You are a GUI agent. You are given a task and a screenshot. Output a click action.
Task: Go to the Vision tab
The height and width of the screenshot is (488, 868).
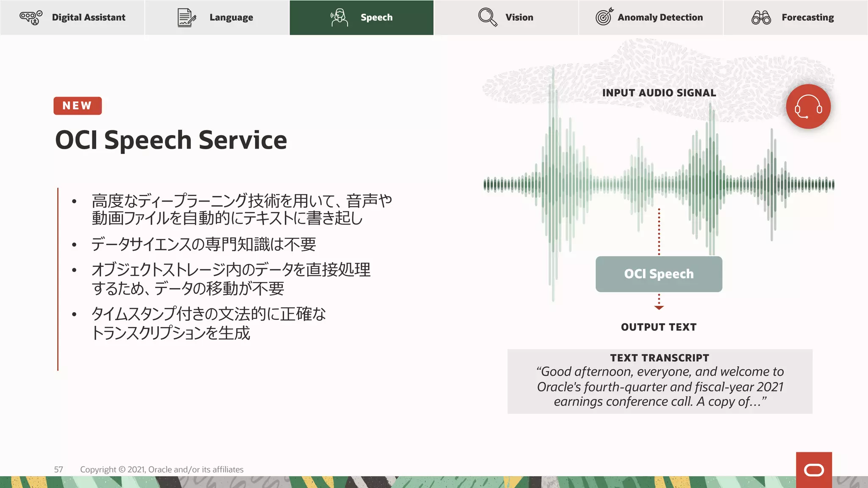point(506,17)
